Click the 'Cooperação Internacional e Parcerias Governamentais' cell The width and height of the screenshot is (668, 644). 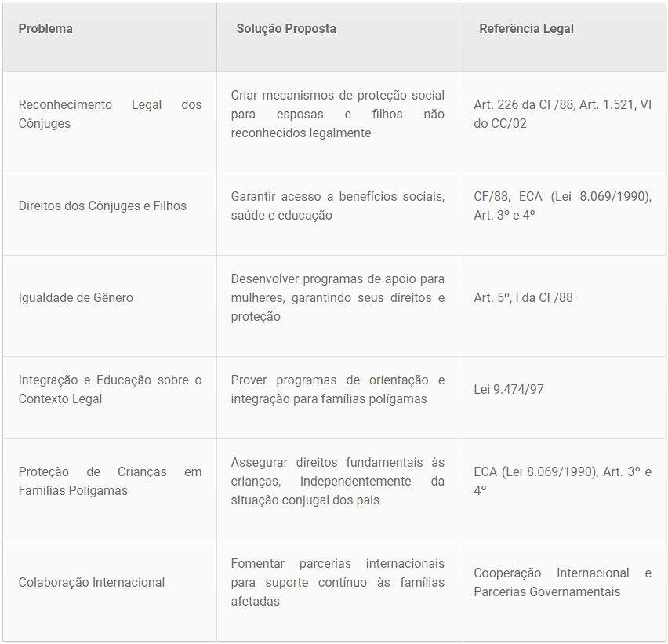click(x=562, y=583)
